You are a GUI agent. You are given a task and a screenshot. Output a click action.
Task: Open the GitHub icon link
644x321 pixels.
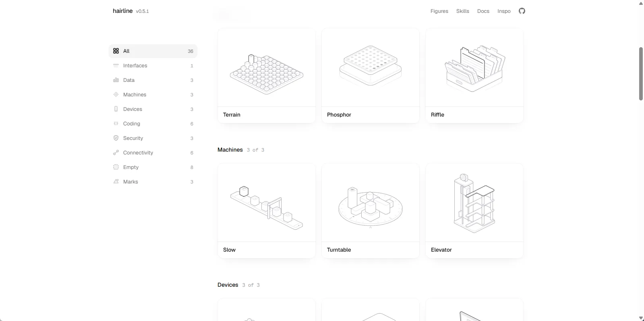[x=522, y=11]
